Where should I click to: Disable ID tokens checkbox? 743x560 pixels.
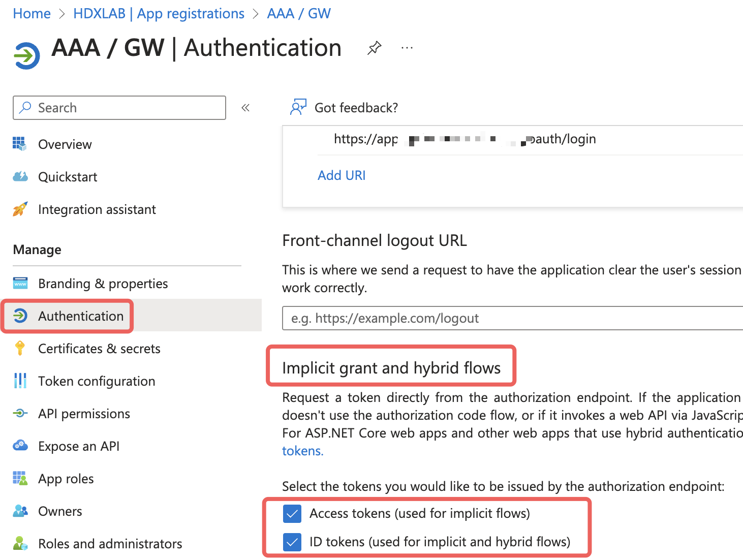(x=292, y=542)
